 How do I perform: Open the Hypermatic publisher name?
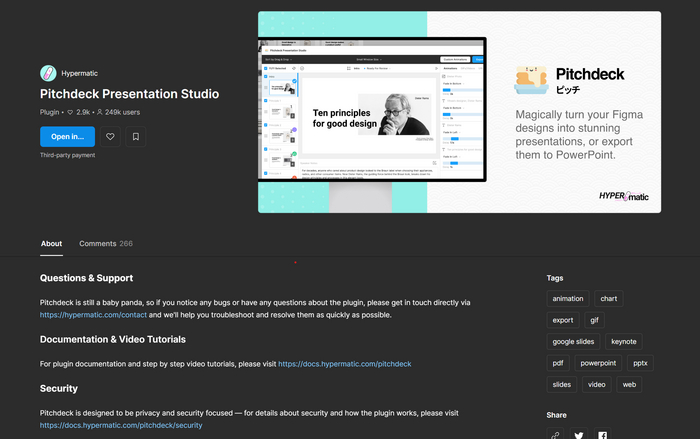[x=79, y=73]
